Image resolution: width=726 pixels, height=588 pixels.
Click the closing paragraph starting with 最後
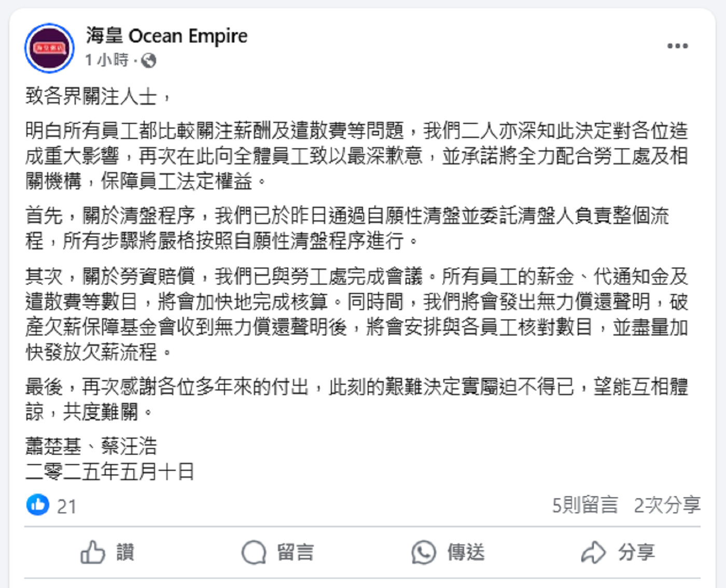(x=356, y=399)
